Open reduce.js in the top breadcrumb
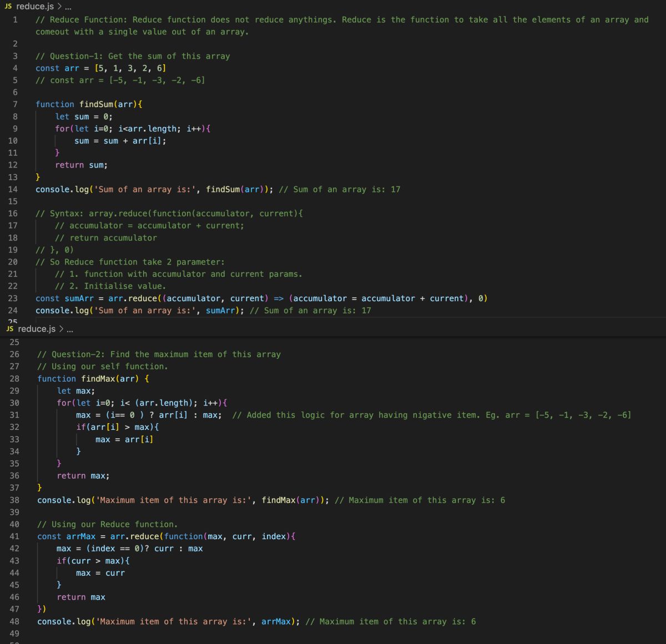The image size is (666, 644). [x=35, y=7]
